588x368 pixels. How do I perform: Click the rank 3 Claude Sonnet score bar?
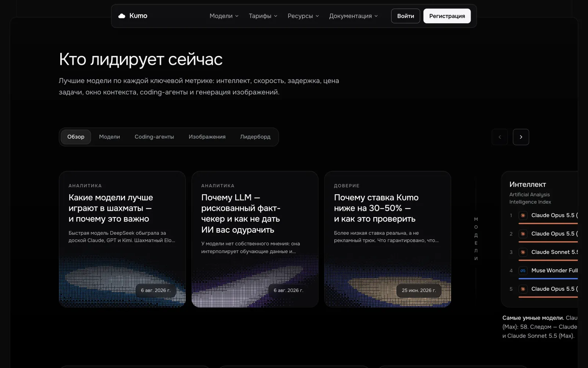coord(548,260)
